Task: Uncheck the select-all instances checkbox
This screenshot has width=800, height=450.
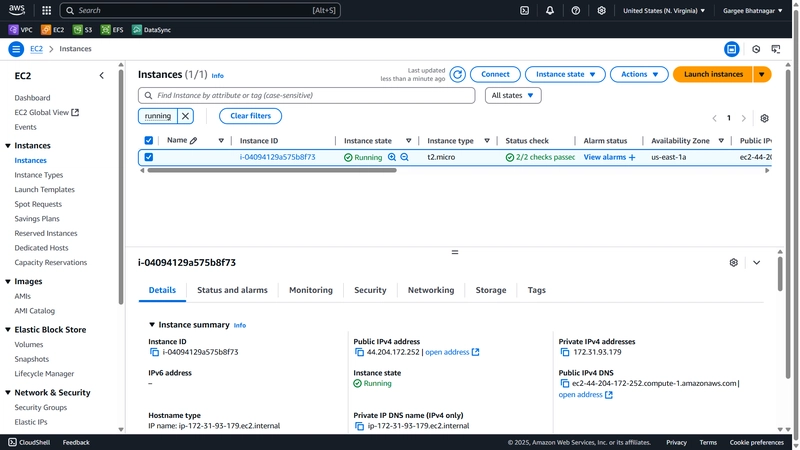Action: coord(148,140)
